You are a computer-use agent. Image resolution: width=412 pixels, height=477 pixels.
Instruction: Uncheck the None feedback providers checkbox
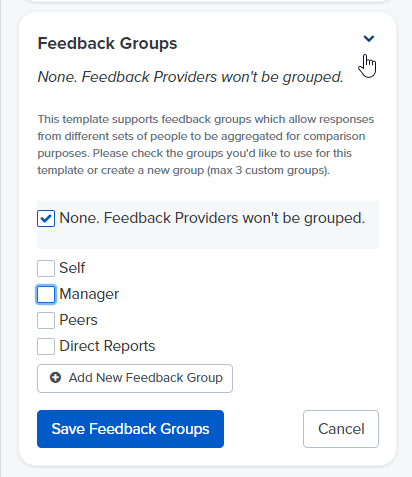tap(46, 219)
